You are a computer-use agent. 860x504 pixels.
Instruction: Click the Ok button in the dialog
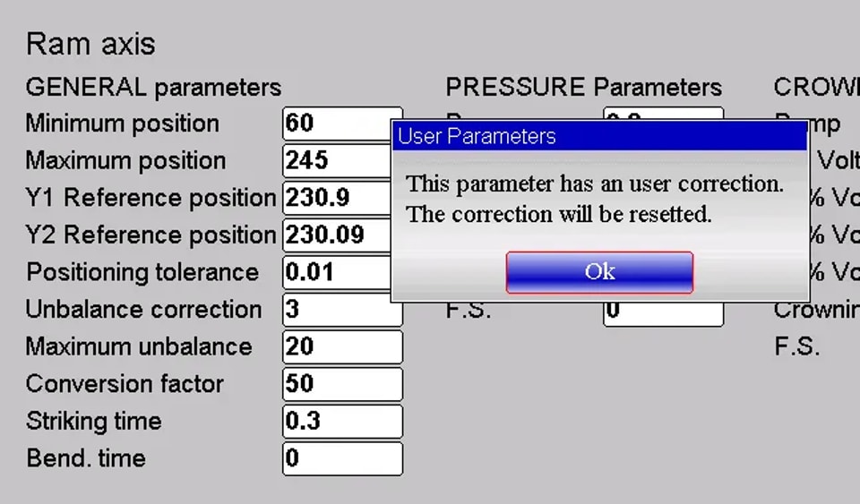click(599, 272)
